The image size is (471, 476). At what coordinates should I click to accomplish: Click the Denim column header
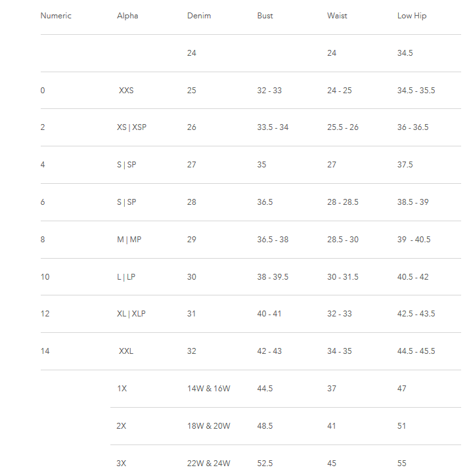click(x=199, y=16)
